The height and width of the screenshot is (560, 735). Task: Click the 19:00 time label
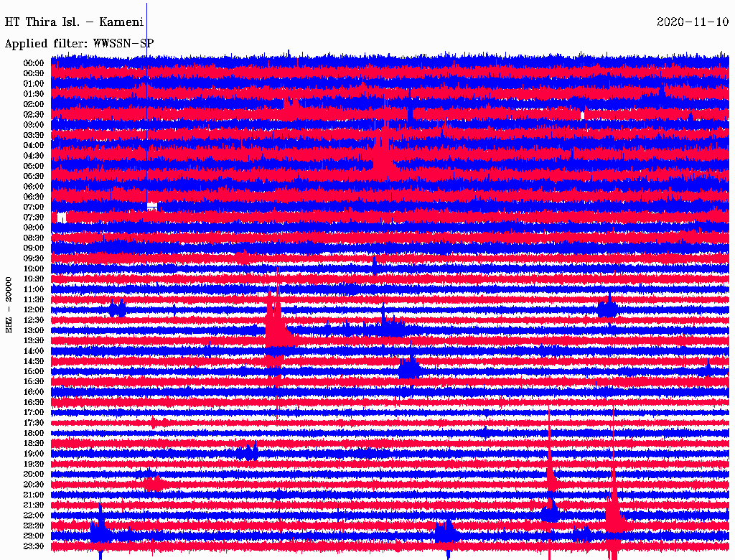tap(33, 454)
